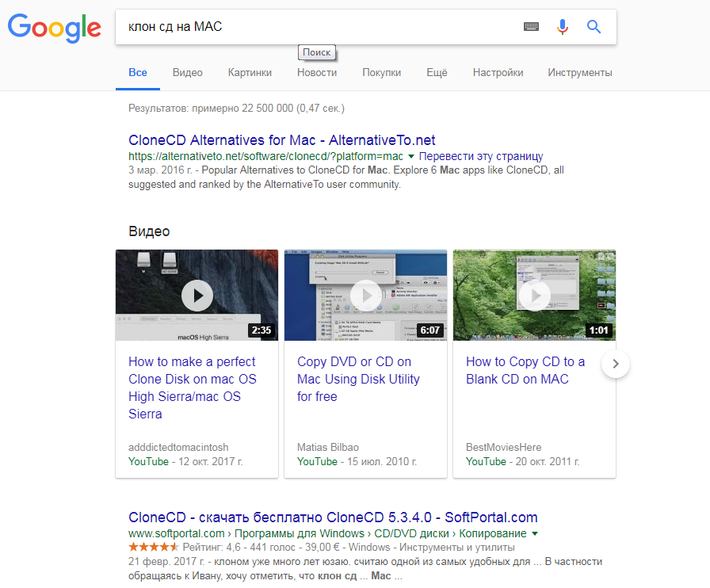
Task: Click the Google logo
Action: [x=55, y=28]
